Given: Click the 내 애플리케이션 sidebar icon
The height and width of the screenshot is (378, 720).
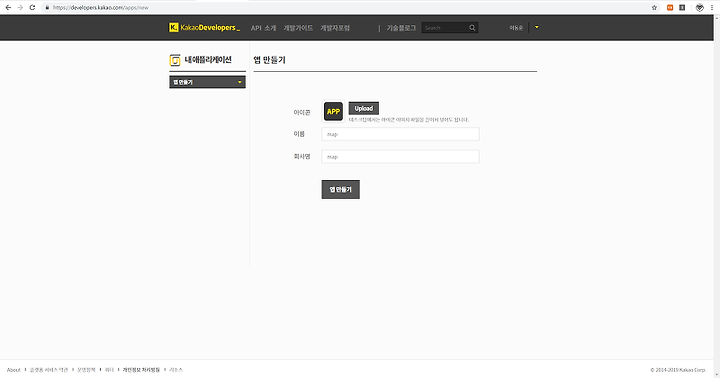Looking at the screenshot, I should click(175, 60).
